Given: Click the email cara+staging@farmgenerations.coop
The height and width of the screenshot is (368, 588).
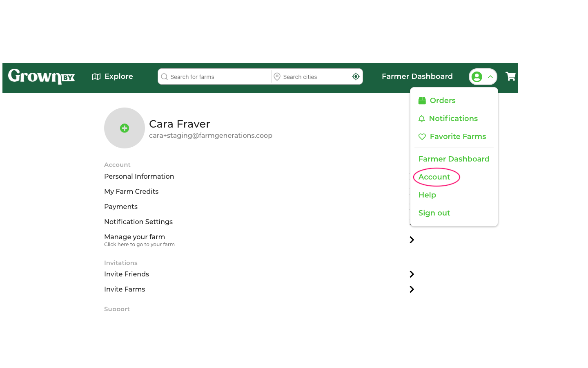Looking at the screenshot, I should (x=210, y=135).
